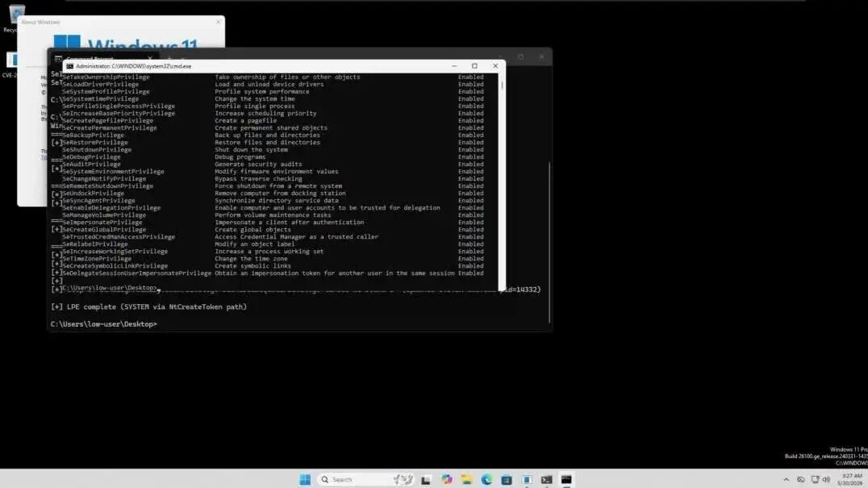
Task: Click the SeTimeZonePrivilege privilege name
Action: pos(96,259)
